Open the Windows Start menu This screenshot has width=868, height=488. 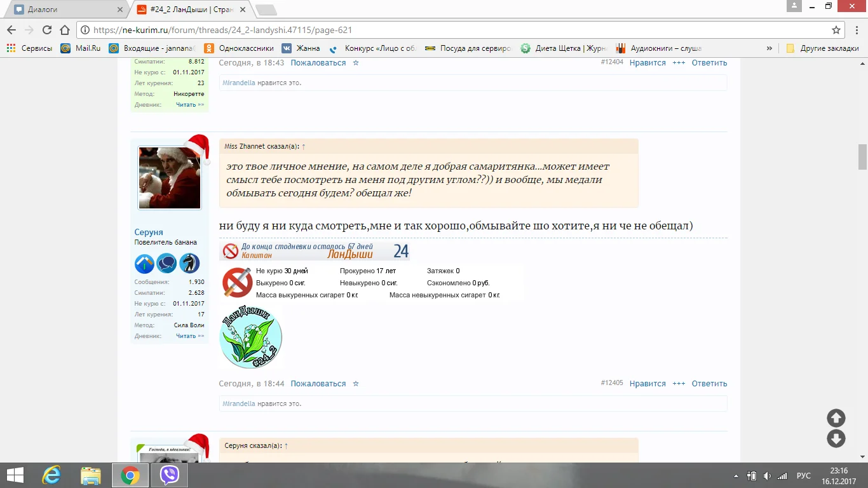tap(15, 475)
